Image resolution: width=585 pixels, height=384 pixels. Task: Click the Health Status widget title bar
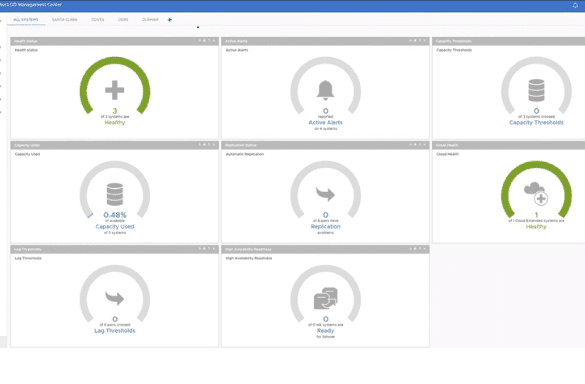[x=114, y=41]
